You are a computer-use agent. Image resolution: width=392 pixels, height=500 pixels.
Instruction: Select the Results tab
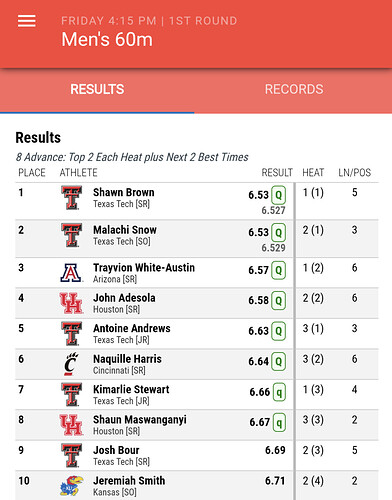tap(97, 89)
